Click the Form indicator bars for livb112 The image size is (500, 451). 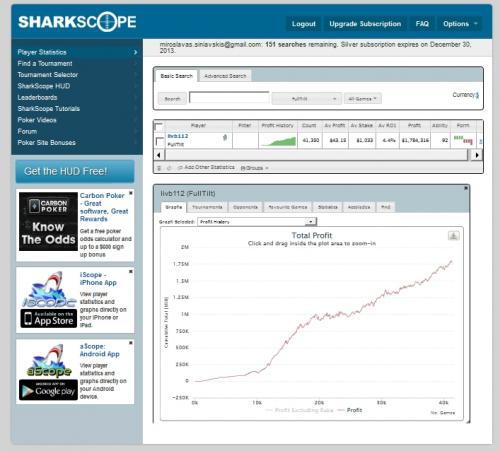point(463,140)
